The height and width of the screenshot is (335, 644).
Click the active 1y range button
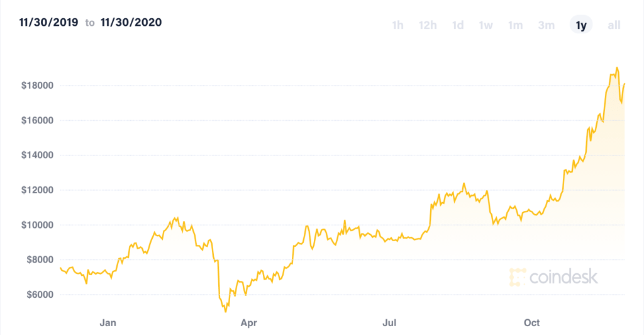tap(581, 25)
